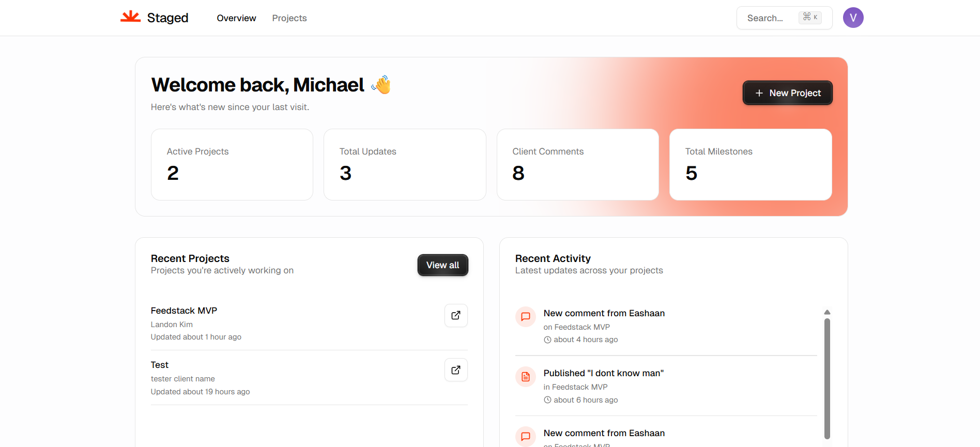This screenshot has width=980, height=447.
Task: Click "Updated about 19 hours ago" text
Action: point(201,392)
